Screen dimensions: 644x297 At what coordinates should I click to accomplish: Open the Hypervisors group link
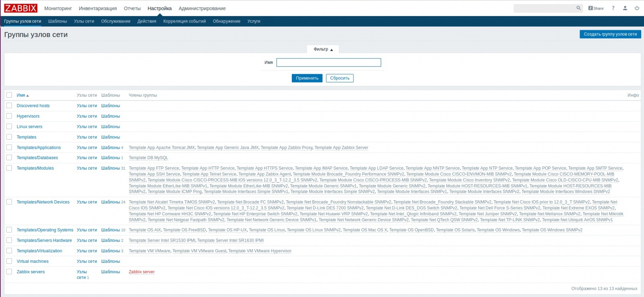(28, 116)
